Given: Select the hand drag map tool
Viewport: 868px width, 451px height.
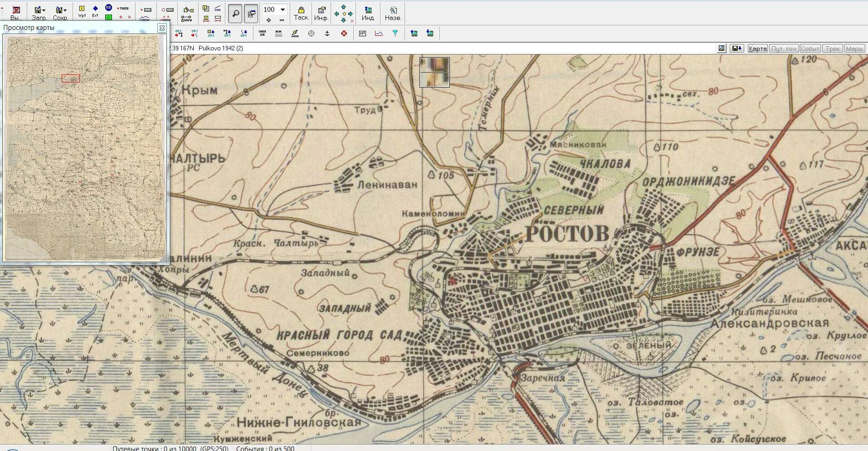Looking at the screenshot, I should click(x=187, y=9).
